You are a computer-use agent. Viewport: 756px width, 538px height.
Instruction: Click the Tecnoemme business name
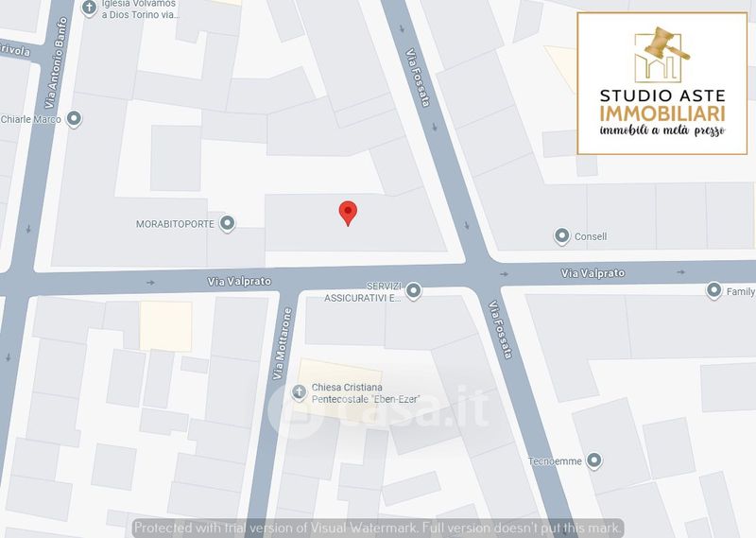[555, 461]
